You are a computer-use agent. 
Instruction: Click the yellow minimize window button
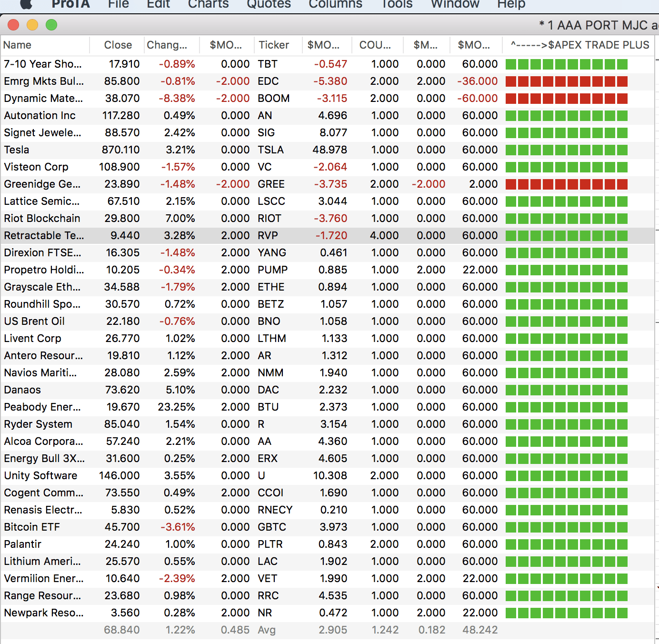[32, 25]
